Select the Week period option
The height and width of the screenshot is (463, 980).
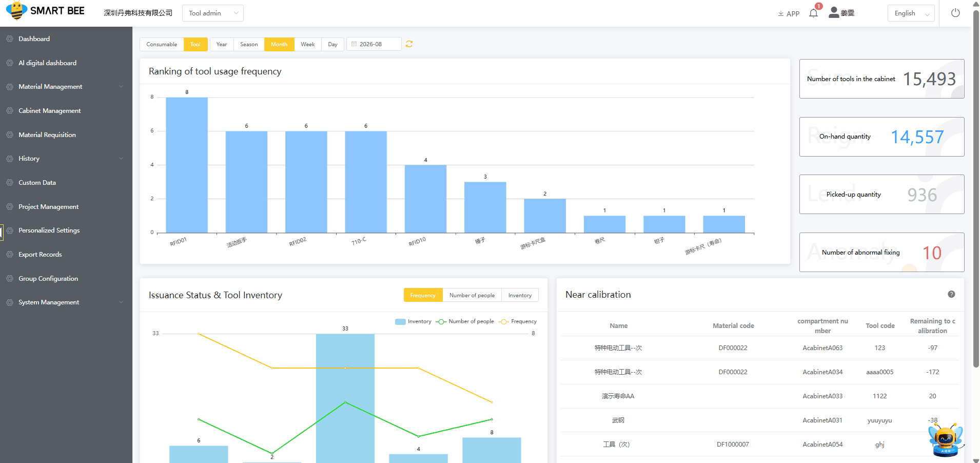tap(308, 44)
